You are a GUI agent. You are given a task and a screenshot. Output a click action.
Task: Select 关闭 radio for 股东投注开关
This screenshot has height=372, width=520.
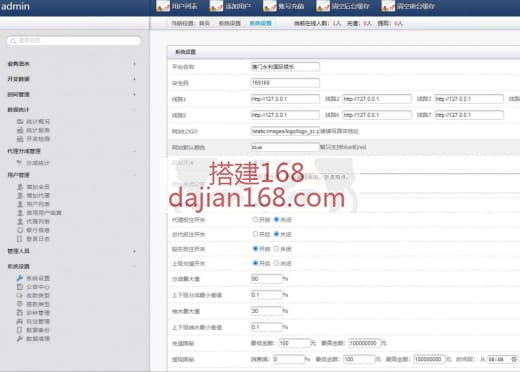point(276,249)
